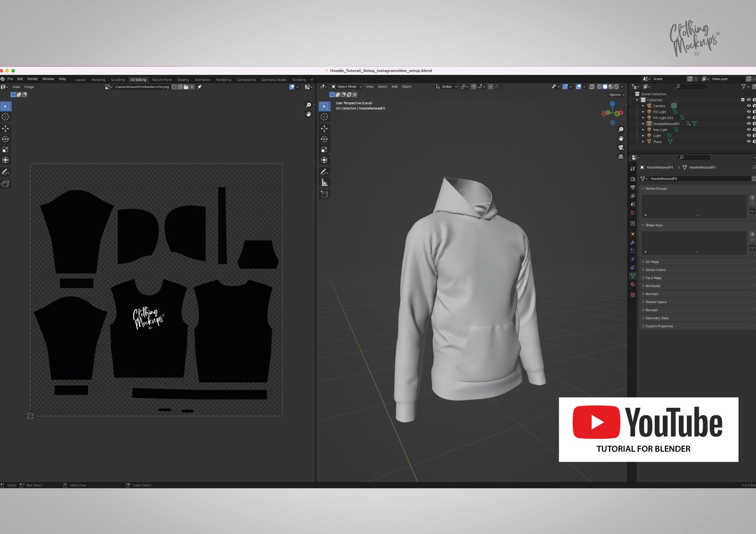The image size is (756, 534).
Task: Open the Select menu in the 3D viewport
Action: point(382,87)
